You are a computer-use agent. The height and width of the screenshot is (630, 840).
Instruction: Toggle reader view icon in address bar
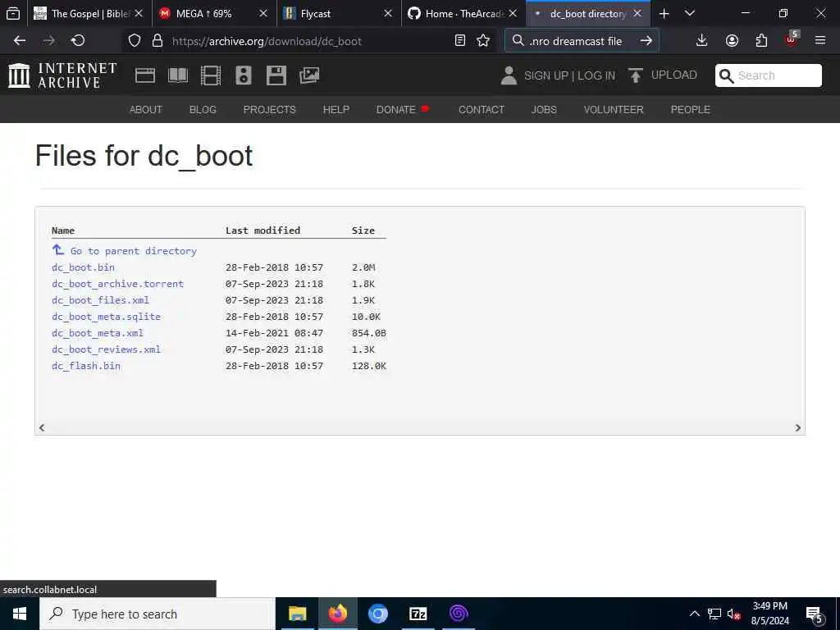459,41
